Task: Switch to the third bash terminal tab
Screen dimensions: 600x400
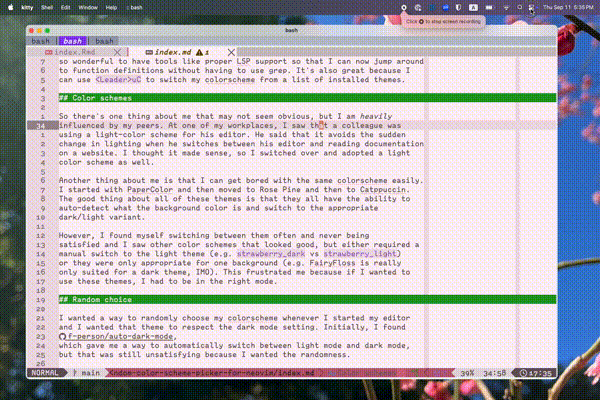Action: [x=104, y=41]
